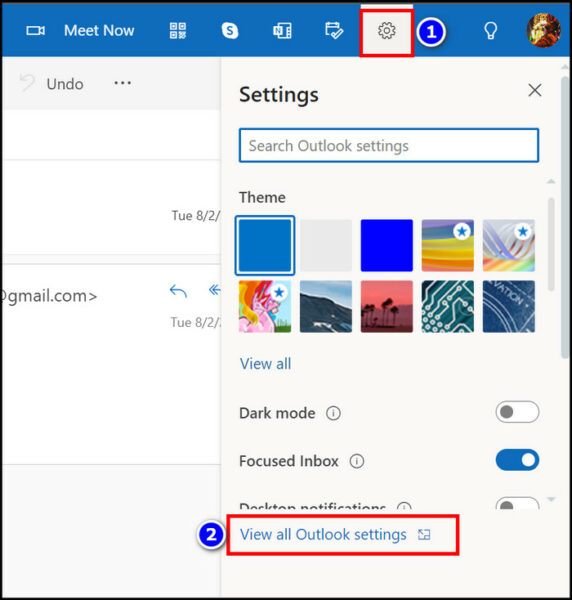Click the Reply all double-arrow icon

tap(215, 290)
